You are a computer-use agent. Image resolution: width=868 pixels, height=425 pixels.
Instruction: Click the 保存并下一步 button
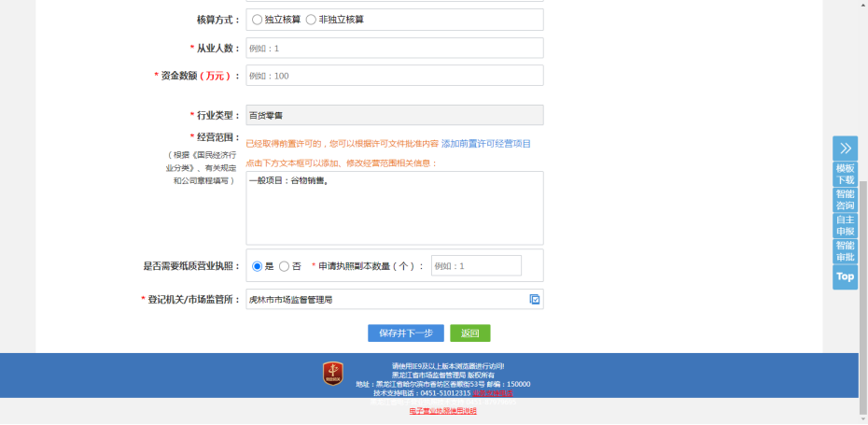[x=406, y=333]
